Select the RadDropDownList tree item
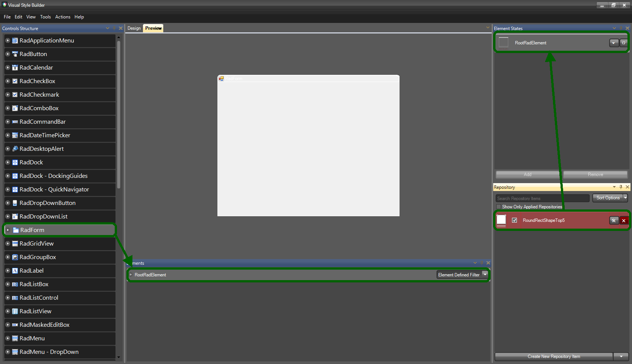Viewport: 632px width, 364px height. tap(60, 217)
